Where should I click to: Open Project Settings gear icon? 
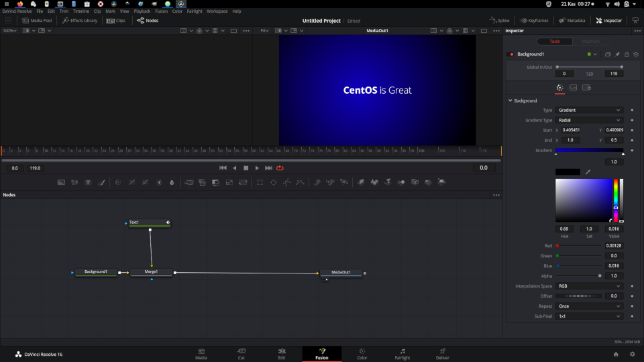pyautogui.click(x=633, y=354)
